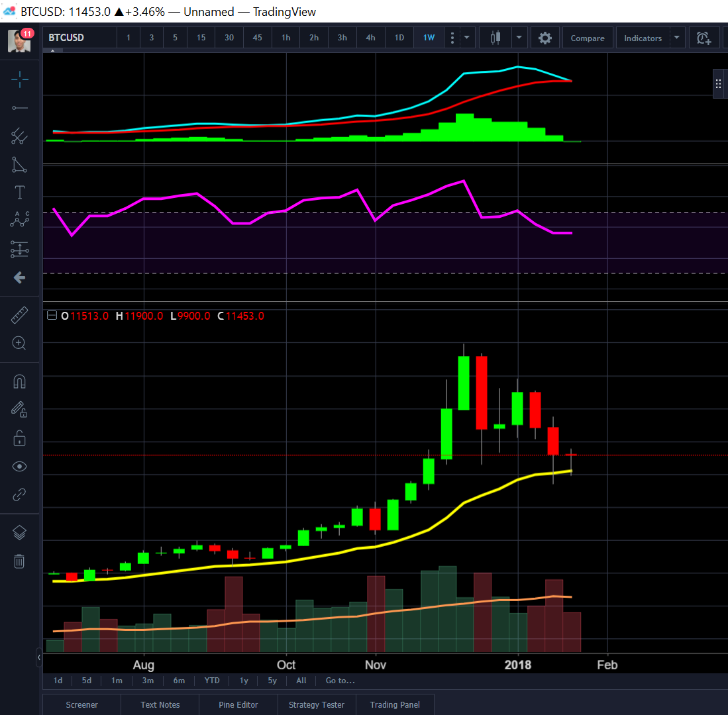Image resolution: width=728 pixels, height=715 pixels.
Task: Click the pane drag handle dots
Action: (x=718, y=84)
